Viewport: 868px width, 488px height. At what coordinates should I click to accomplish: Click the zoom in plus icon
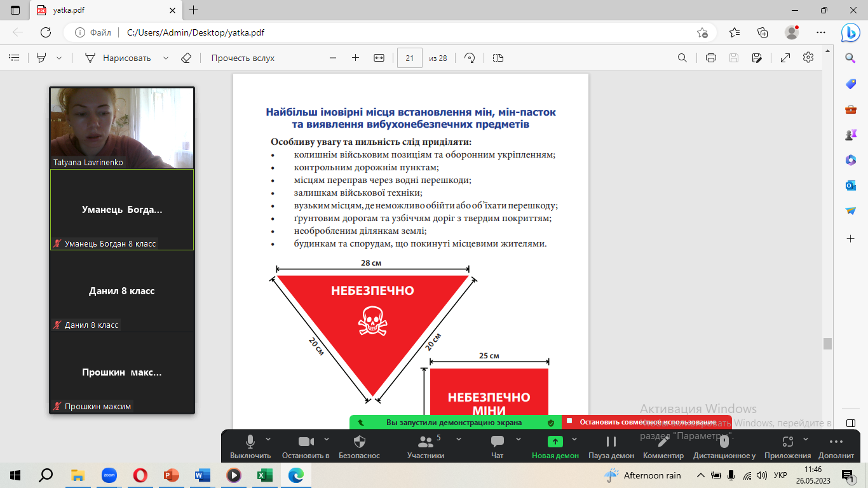click(355, 58)
